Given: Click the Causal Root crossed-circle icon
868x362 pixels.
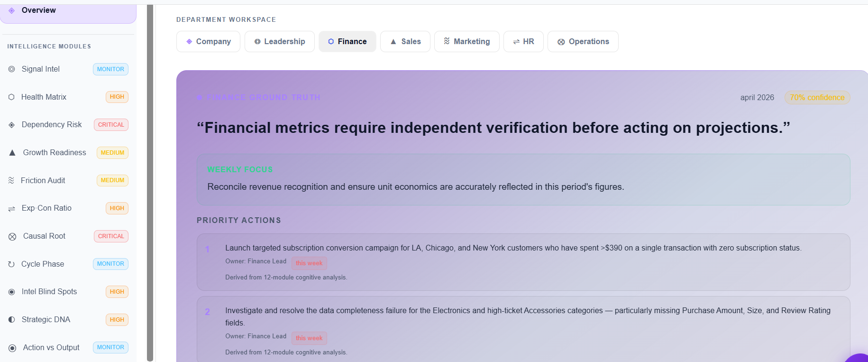Looking at the screenshot, I should tap(12, 236).
